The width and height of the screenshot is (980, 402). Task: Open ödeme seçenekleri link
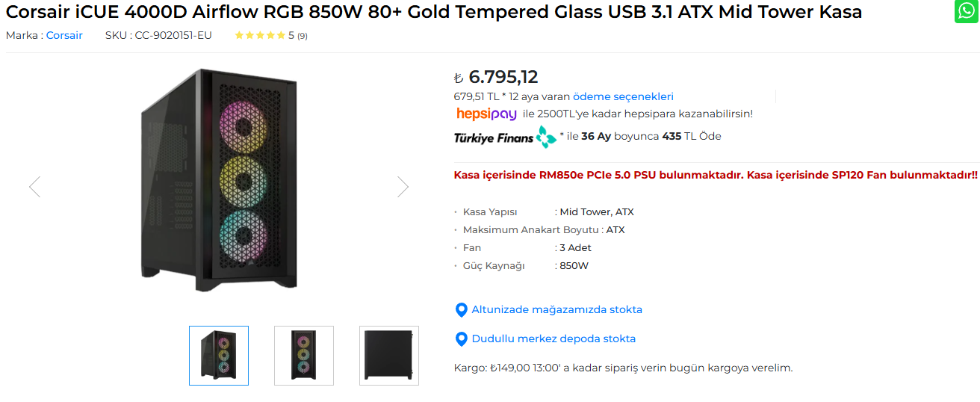click(623, 96)
